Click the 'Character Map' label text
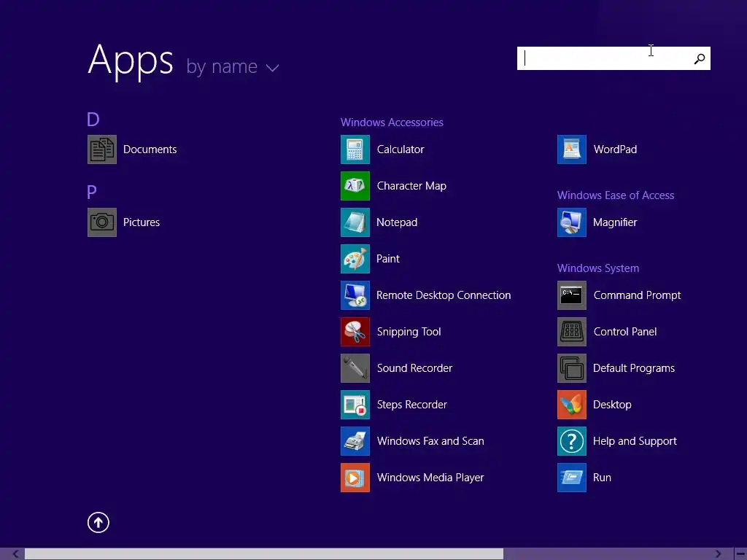Screen dimensions: 747x560 [x=411, y=186]
